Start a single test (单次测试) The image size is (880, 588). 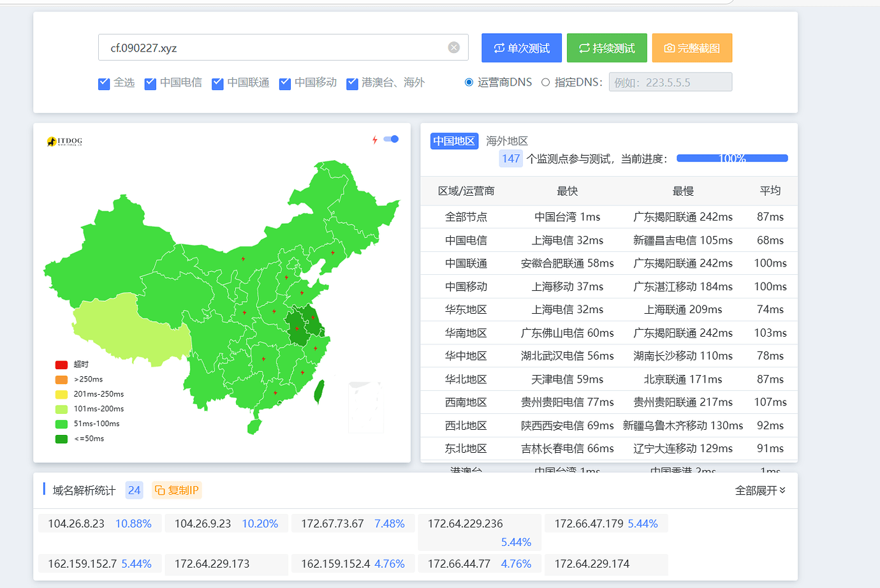(x=522, y=48)
